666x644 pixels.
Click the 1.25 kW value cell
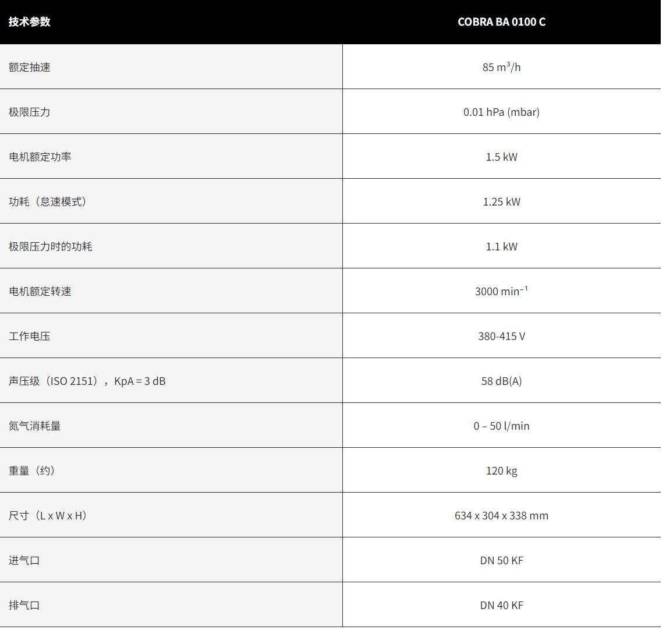pos(501,202)
